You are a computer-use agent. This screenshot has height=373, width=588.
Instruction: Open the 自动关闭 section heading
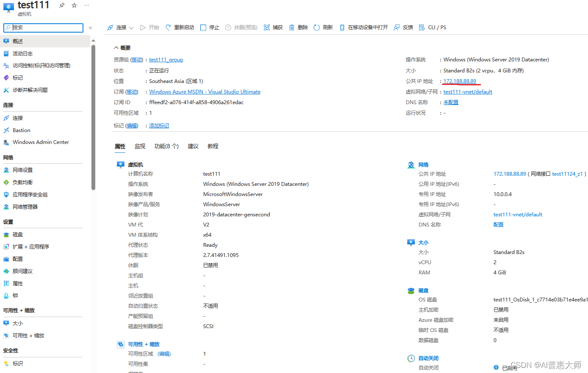[x=428, y=358]
